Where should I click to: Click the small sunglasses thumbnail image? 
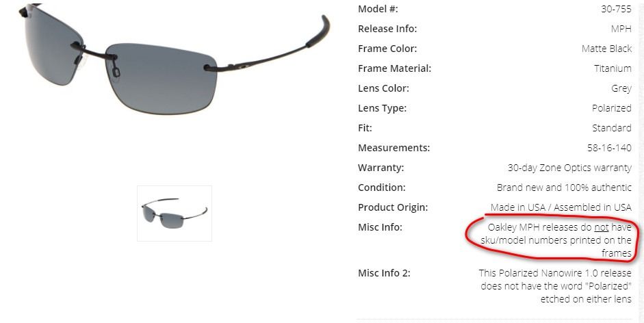click(x=175, y=214)
